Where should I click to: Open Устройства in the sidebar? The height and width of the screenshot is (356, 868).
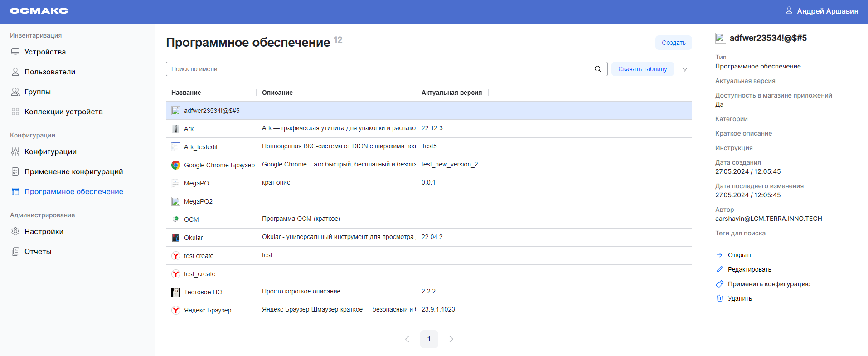tap(45, 52)
